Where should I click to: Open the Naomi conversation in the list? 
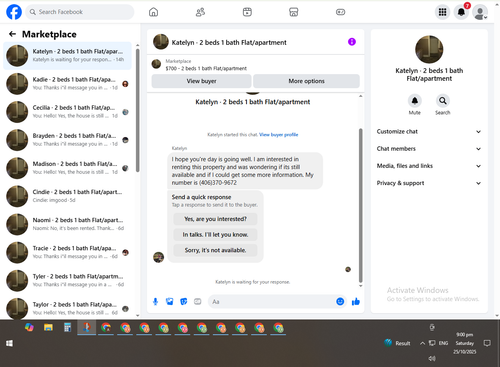(x=68, y=224)
